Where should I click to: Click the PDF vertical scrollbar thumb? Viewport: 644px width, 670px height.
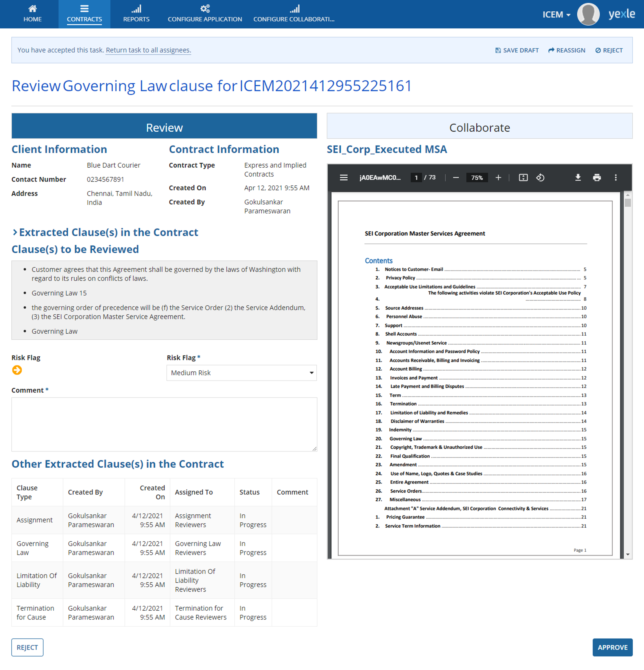628,203
